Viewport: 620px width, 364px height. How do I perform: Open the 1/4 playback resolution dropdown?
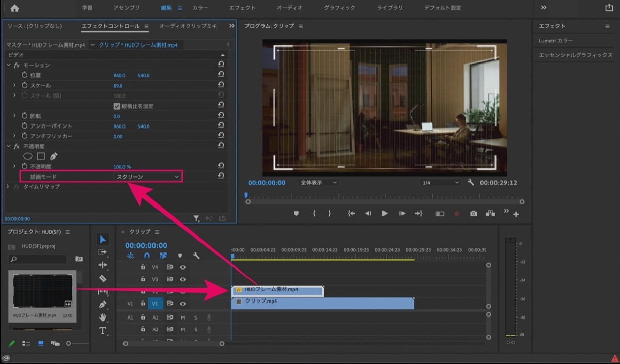(x=440, y=182)
